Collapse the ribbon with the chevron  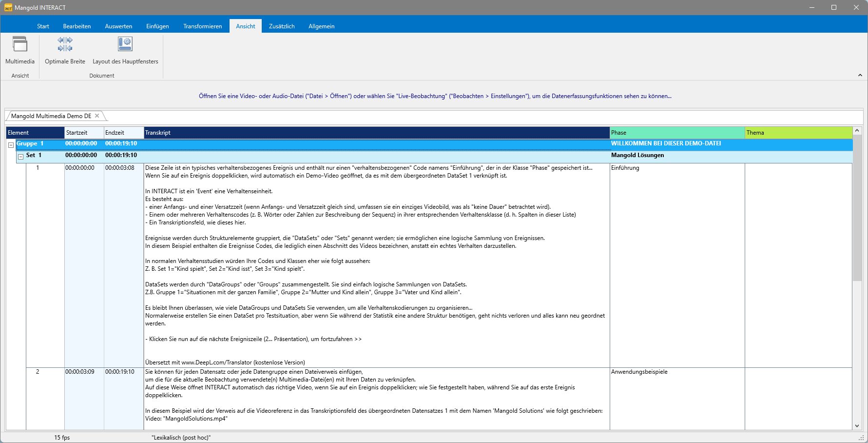[x=860, y=75]
